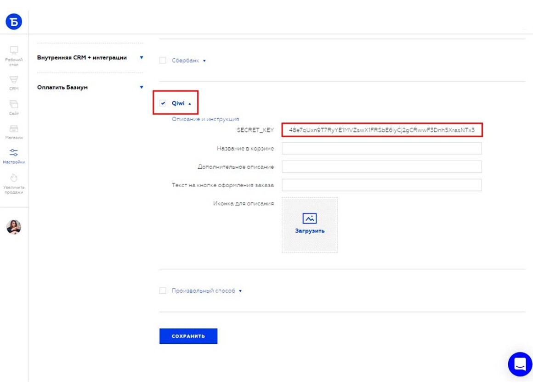Click the Иконка для описания label
The height and width of the screenshot is (392, 533).
[x=244, y=203]
